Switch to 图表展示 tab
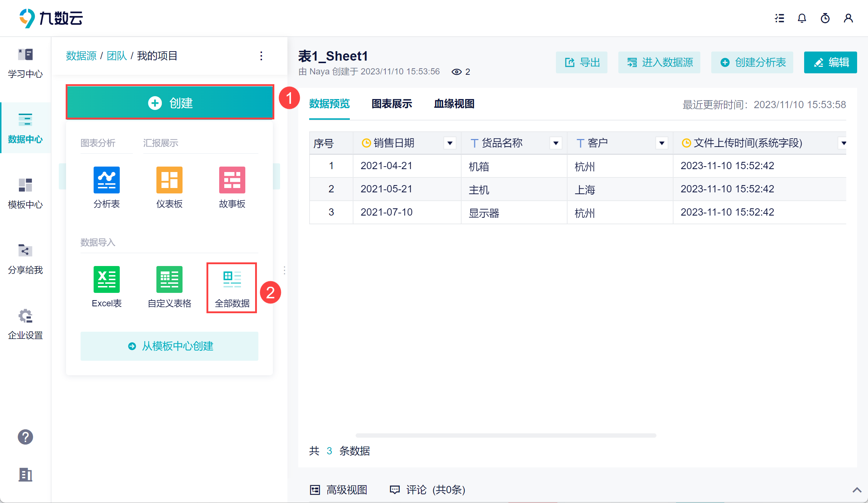This screenshot has width=868, height=503. [x=392, y=104]
